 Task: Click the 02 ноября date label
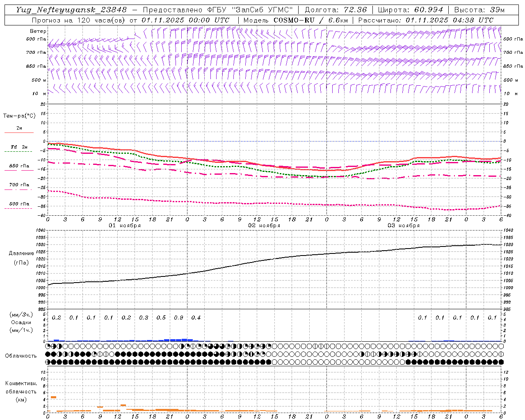(264, 226)
